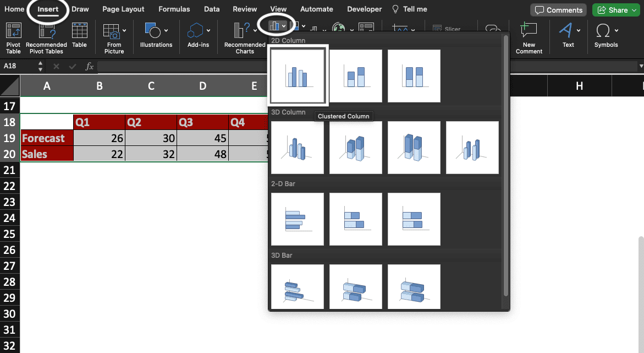Select the Clustered Column chart thumbnail
Screen dimensions: 644x353
pos(298,75)
